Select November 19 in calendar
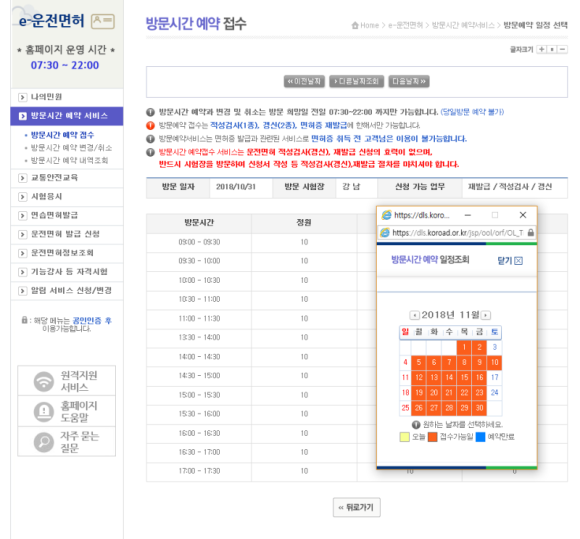 click(x=419, y=393)
